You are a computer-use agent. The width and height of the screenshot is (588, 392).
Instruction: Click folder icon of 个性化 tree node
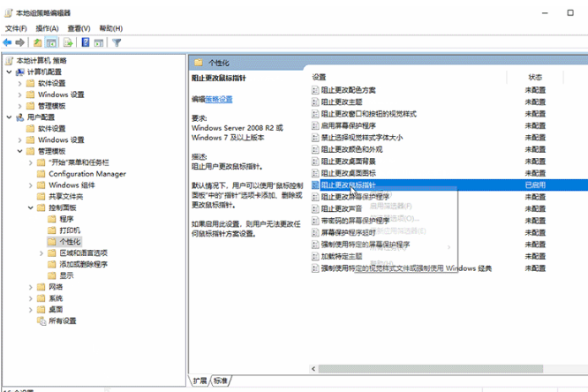pos(52,242)
